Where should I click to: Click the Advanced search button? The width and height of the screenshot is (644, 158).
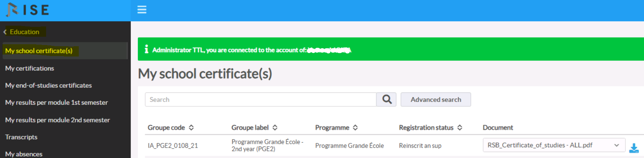[x=436, y=100]
